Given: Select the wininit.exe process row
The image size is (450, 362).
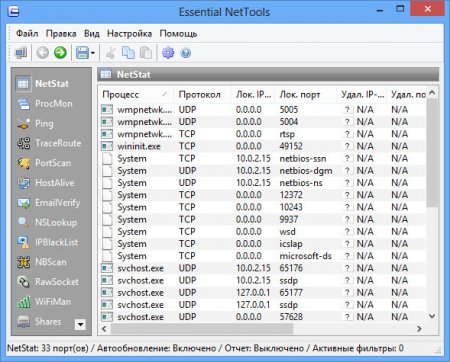Looking at the screenshot, I should (x=263, y=146).
